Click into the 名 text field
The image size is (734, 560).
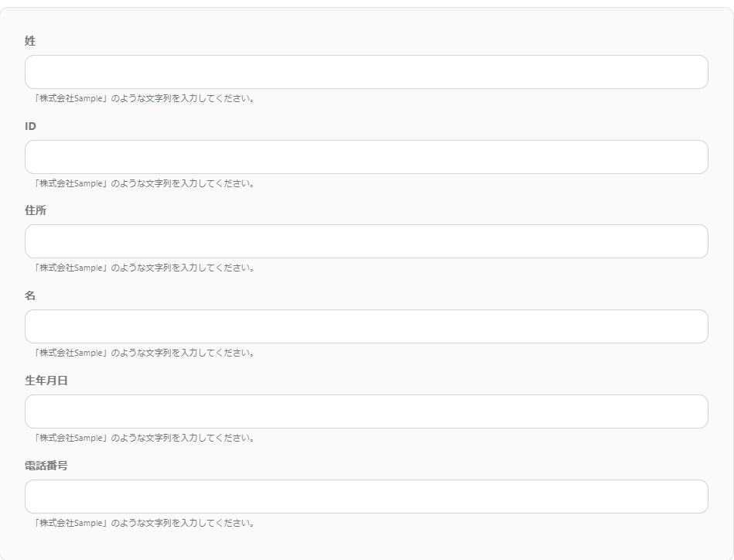coord(366,326)
